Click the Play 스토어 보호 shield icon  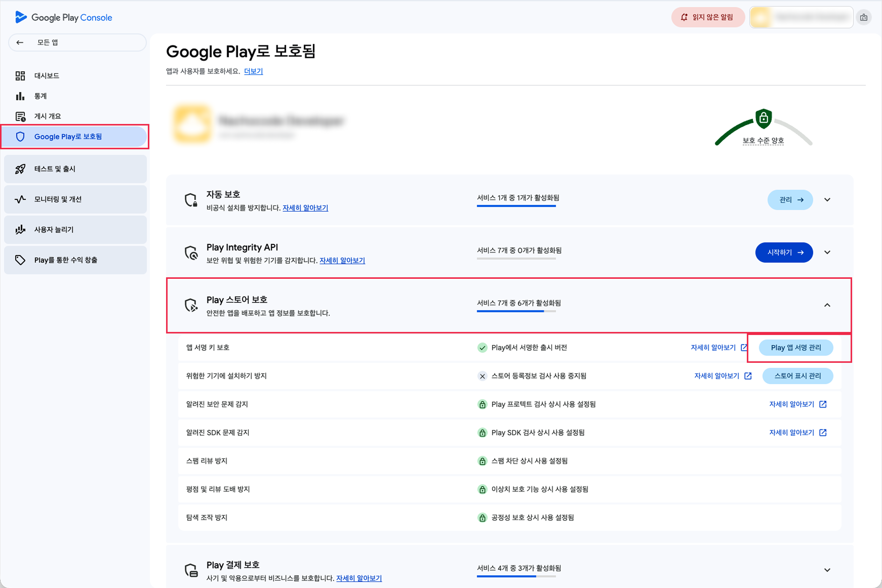(191, 305)
